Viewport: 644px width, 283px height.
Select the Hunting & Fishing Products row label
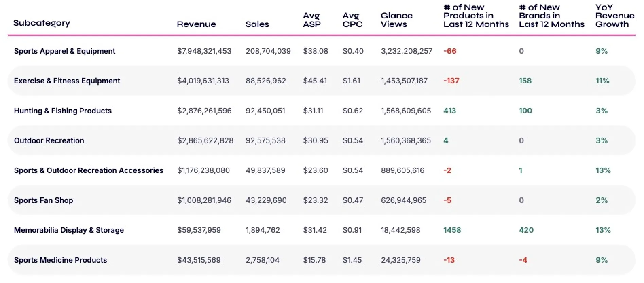(x=62, y=111)
